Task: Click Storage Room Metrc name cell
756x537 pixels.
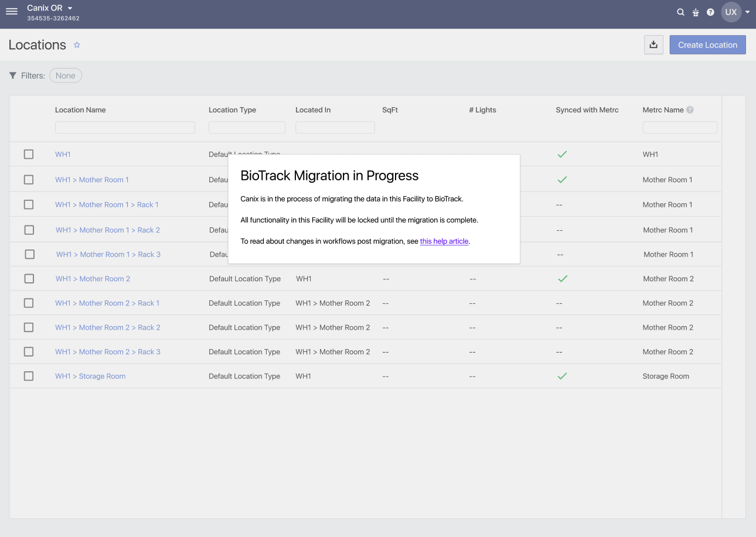Action: pos(666,376)
